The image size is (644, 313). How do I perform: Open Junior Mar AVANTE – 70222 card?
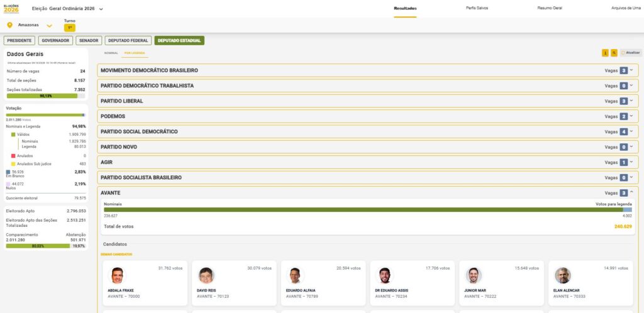coord(501,283)
